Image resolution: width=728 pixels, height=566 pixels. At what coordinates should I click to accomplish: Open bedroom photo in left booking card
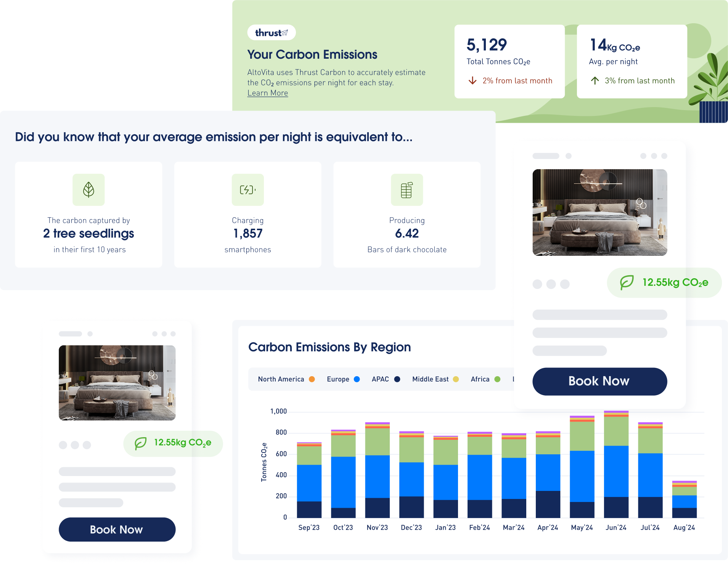coord(117,383)
